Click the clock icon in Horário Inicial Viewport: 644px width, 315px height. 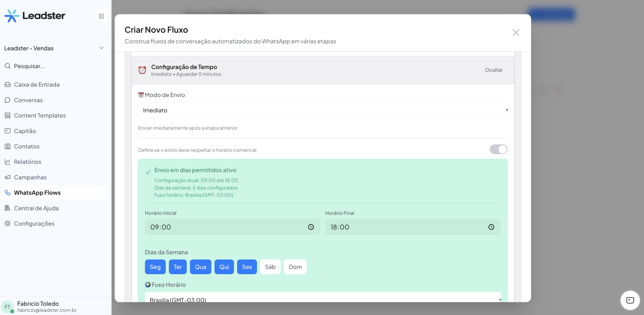[311, 227]
